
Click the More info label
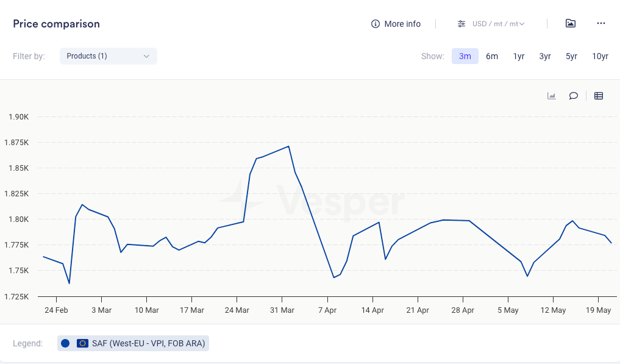(x=402, y=24)
